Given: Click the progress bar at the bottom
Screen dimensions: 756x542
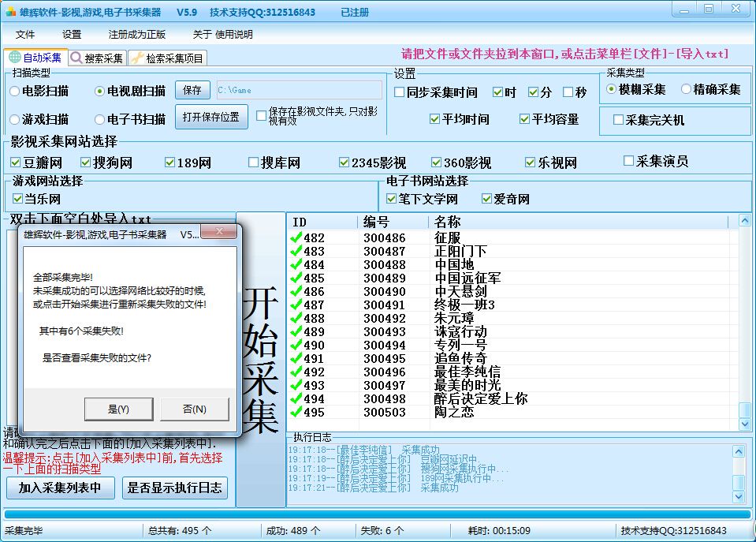Looking at the screenshot, I should click(378, 514).
